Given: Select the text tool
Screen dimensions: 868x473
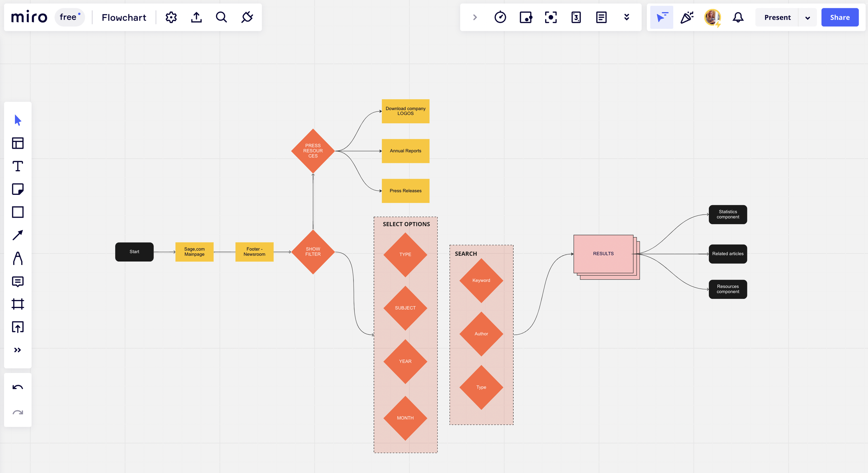Looking at the screenshot, I should (18, 166).
